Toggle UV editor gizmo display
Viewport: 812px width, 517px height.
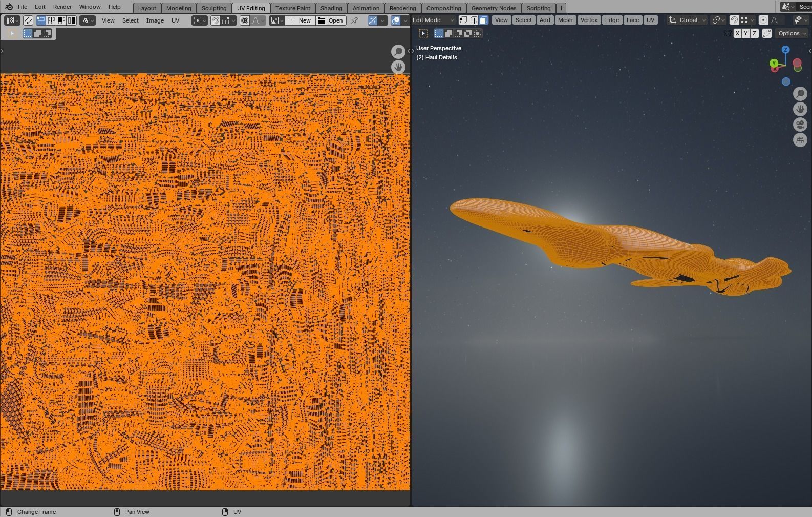[x=372, y=20]
